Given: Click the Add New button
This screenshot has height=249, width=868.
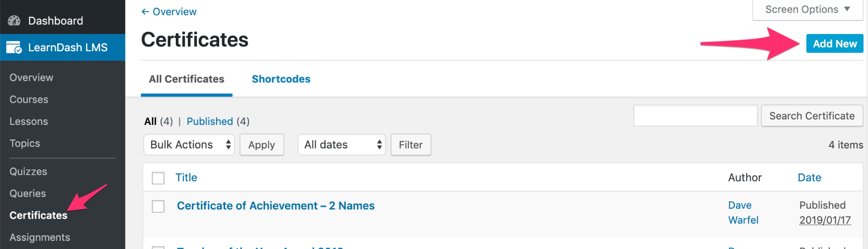Looking at the screenshot, I should click(834, 44).
